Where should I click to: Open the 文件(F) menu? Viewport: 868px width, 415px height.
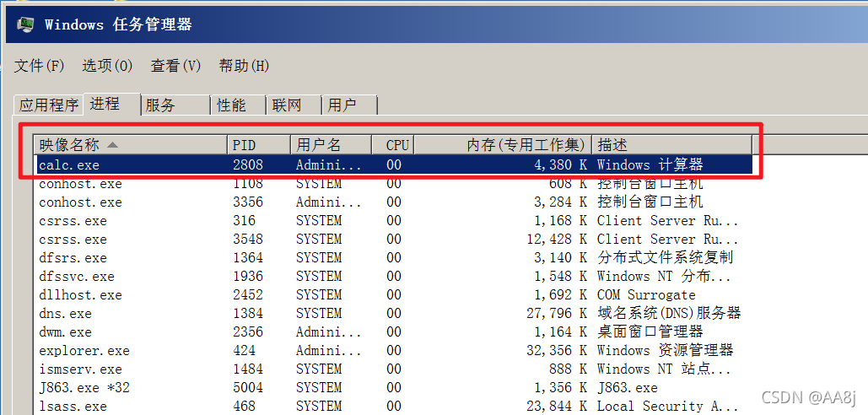(x=39, y=66)
